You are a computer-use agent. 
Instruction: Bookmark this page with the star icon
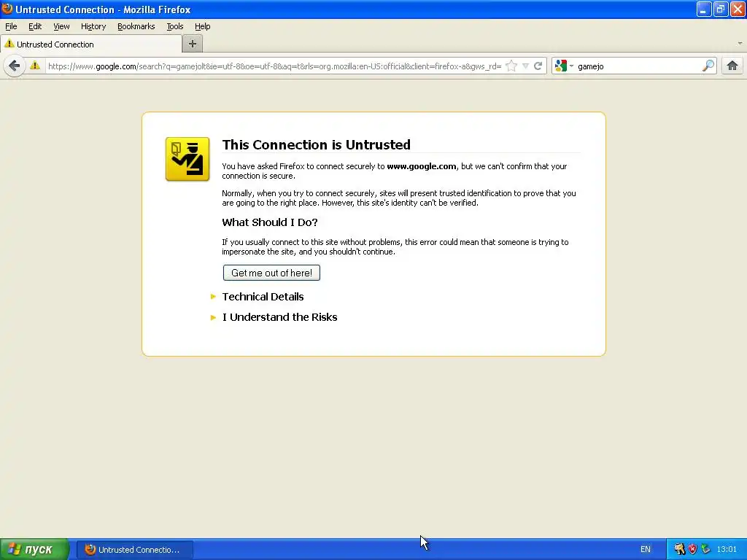[x=511, y=66]
